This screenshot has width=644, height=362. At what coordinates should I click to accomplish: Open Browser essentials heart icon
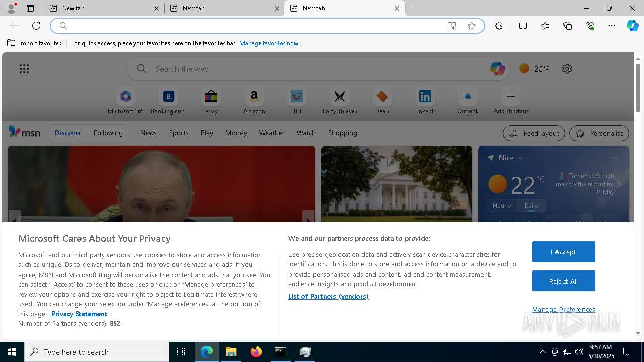tap(590, 26)
